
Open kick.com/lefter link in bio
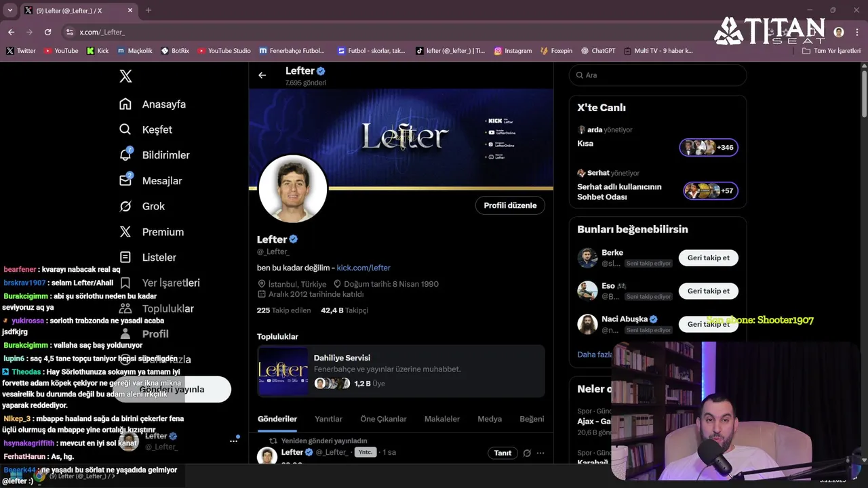coord(363,268)
